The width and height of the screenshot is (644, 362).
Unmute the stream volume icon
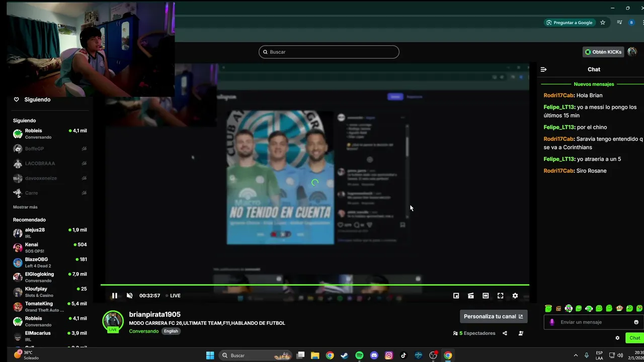[129, 296]
